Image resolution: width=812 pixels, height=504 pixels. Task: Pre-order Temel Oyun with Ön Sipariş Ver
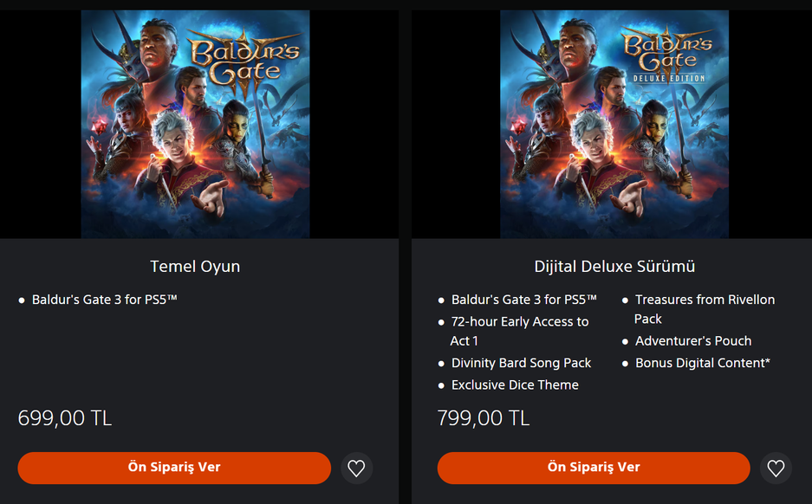tap(174, 468)
